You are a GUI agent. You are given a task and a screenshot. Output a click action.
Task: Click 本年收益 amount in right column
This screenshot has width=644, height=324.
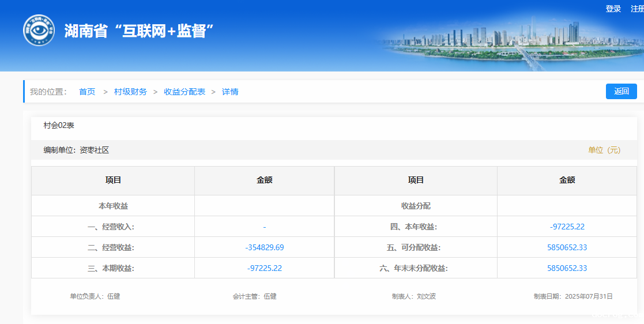tap(567, 227)
